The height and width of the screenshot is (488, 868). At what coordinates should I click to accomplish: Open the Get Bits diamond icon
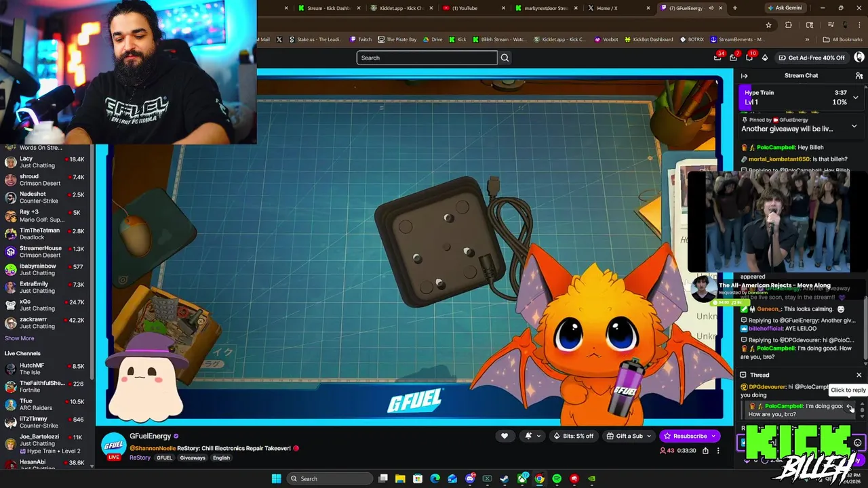pos(765,58)
